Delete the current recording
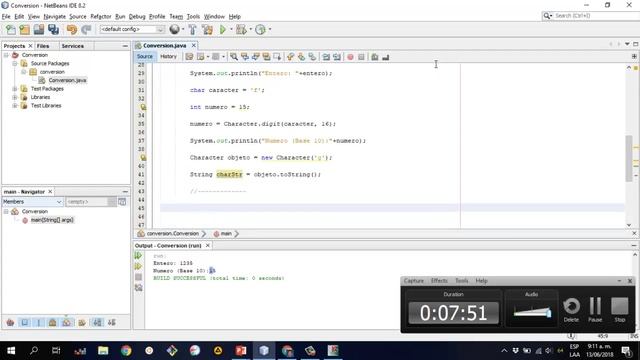The height and width of the screenshot is (360, 640). click(571, 310)
